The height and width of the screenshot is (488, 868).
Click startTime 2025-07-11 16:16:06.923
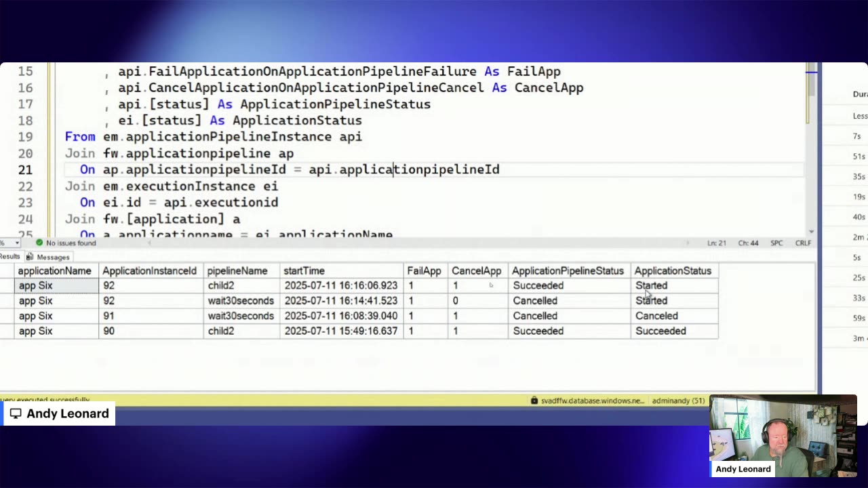(x=342, y=285)
